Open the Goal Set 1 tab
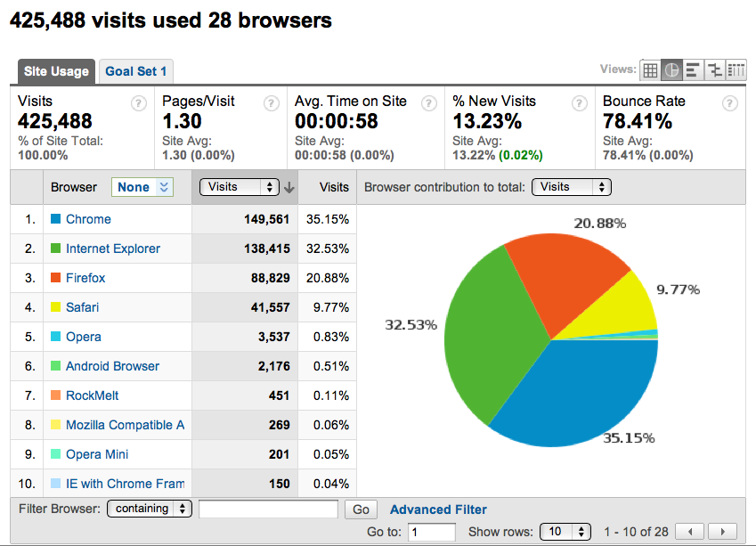The image size is (756, 546). coord(136,71)
